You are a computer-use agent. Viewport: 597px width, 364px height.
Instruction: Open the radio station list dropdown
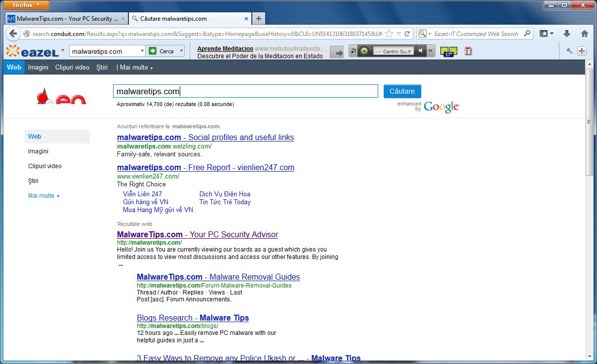point(409,51)
